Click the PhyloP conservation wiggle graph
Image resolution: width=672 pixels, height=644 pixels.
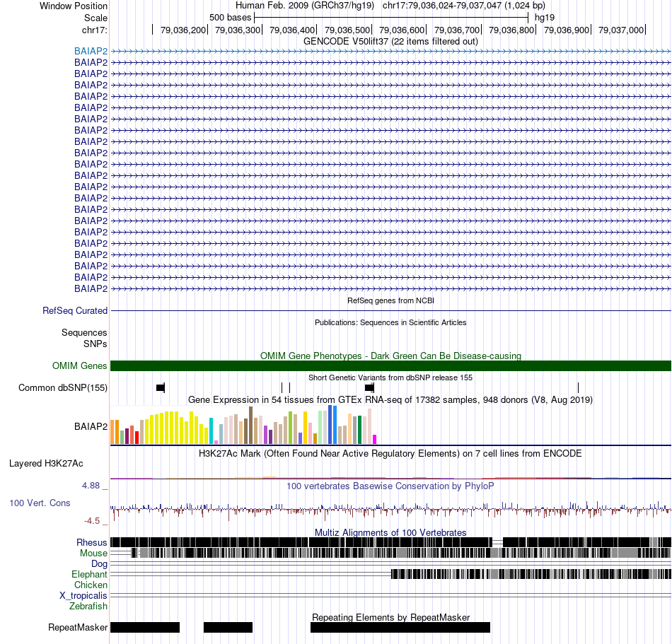(390, 509)
